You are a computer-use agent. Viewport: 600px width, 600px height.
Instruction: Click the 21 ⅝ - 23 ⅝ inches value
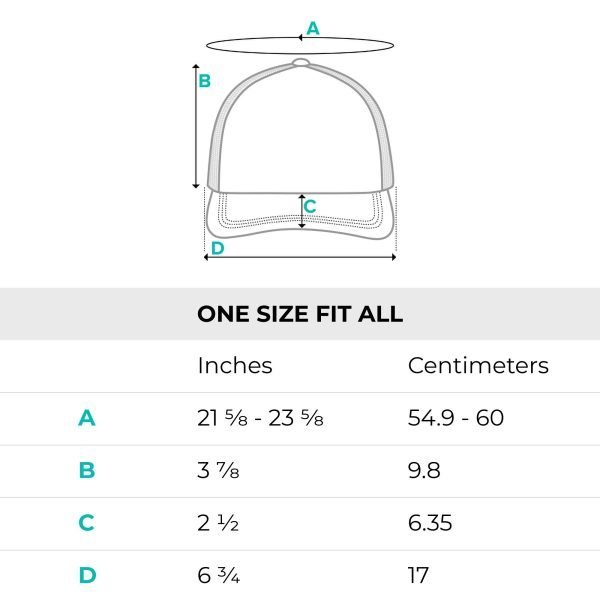point(260,418)
